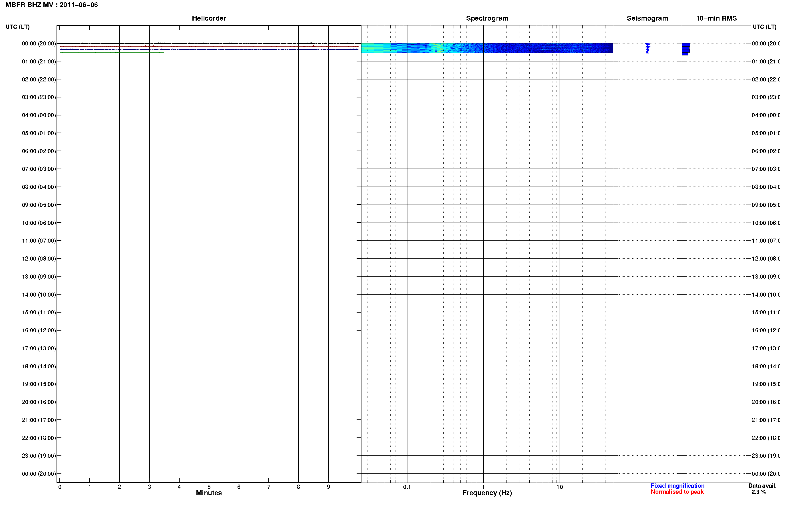
Task: Click the 12:00 (08:00) left time label
Action: point(39,259)
